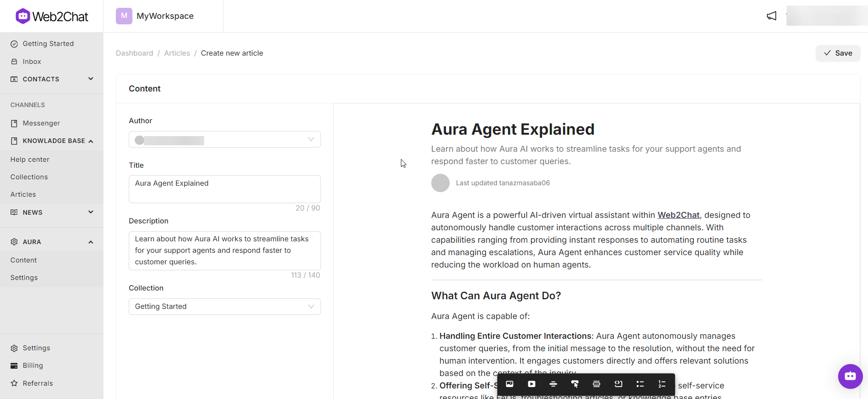Go to Dashboard breadcrumb
This screenshot has height=399, width=868.
(x=134, y=53)
